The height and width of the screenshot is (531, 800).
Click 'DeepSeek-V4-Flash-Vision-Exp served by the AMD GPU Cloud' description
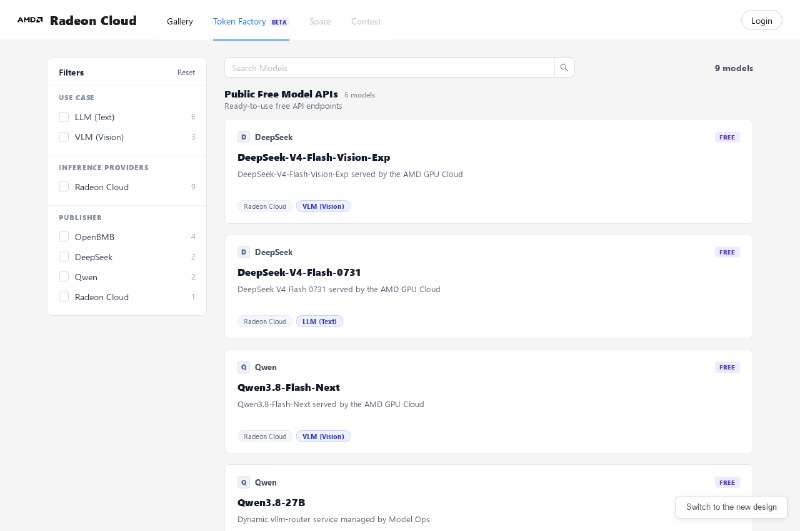(350, 174)
